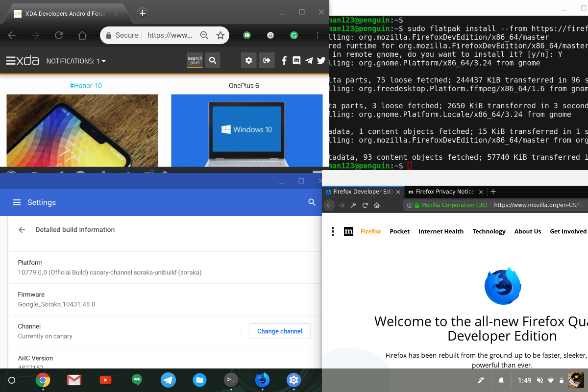Open the XDA hamburger menu
Image resolution: width=588 pixels, height=392 pixels.
tap(11, 61)
